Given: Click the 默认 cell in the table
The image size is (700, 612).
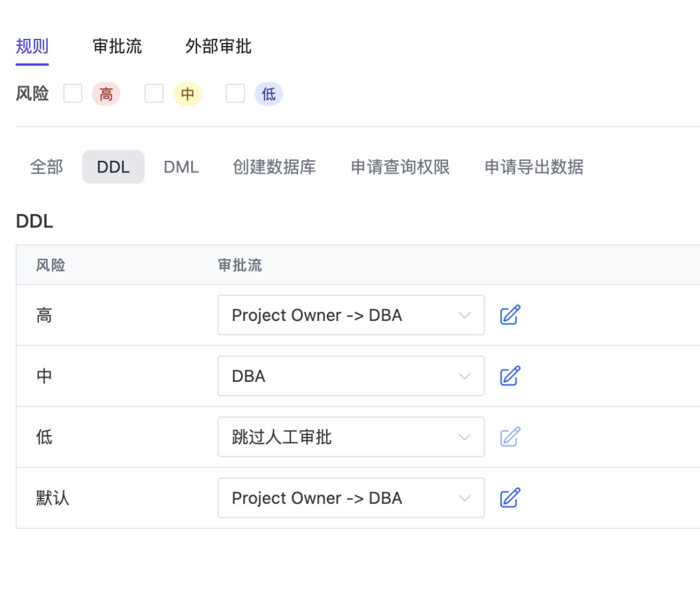Looking at the screenshot, I should (x=52, y=498).
